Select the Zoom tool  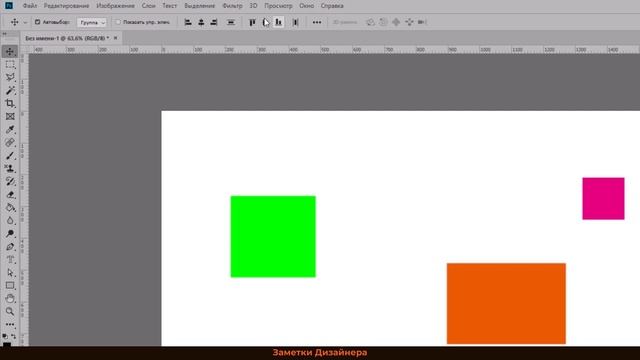coord(10,311)
